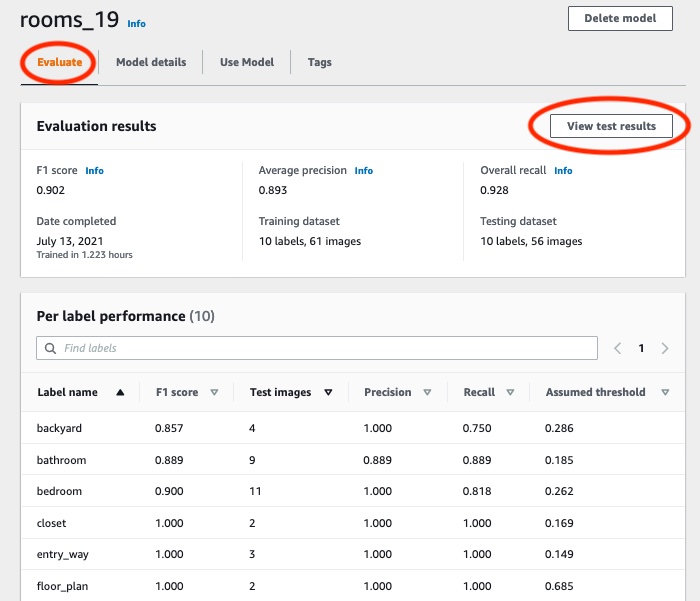
Task: Click View test results button
Action: point(611,126)
